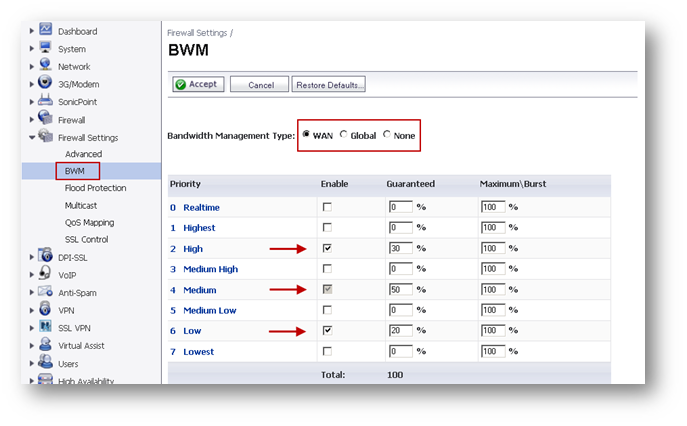
Task: Click the Accept button
Action: [x=198, y=84]
